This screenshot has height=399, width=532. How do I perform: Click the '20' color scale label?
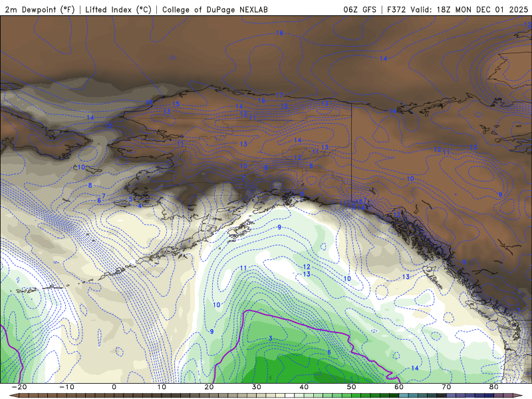pyautogui.click(x=209, y=387)
